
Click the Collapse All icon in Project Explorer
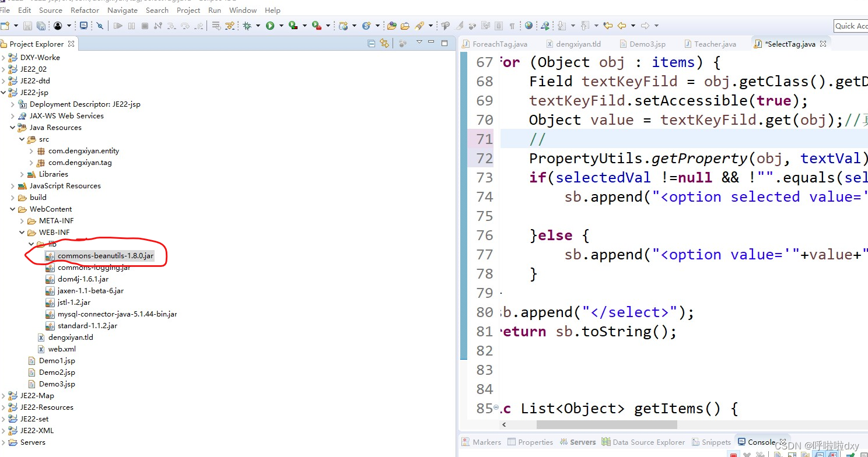point(372,43)
